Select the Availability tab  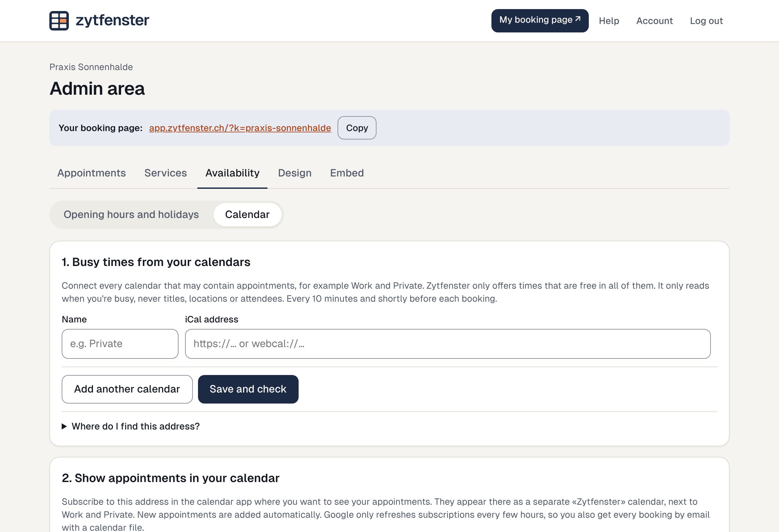pos(232,173)
